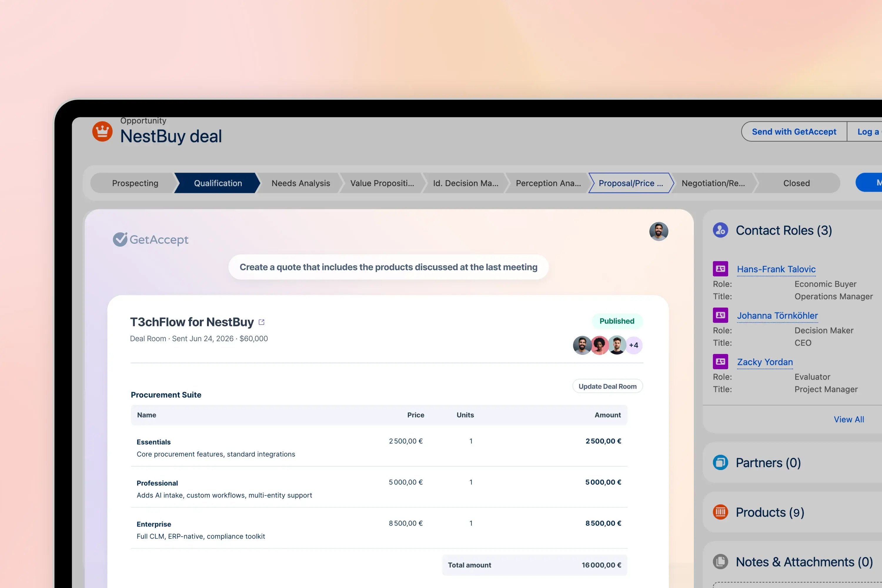Select the Needs Analysis stage
This screenshot has width=882, height=588.
(301, 183)
